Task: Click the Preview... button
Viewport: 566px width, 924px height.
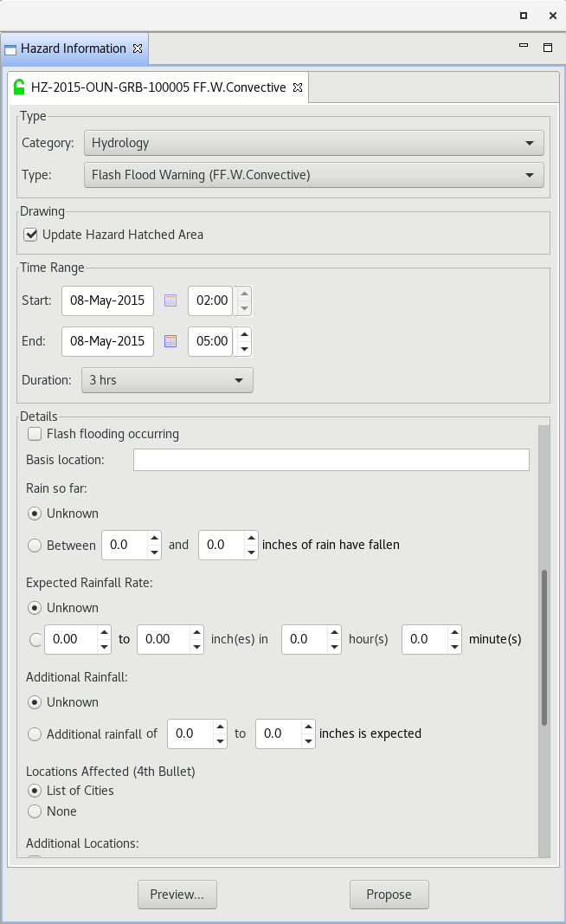Action: [x=177, y=895]
